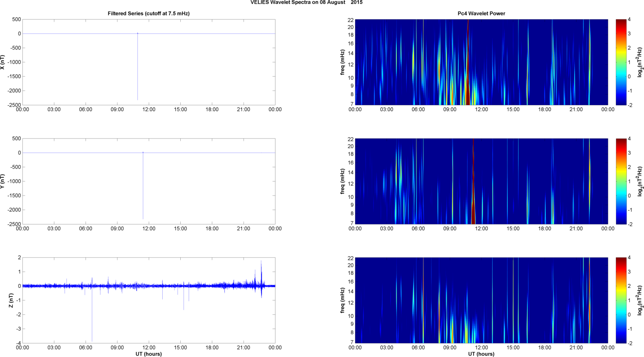Select the Y (nT) axis label

click(3, 181)
